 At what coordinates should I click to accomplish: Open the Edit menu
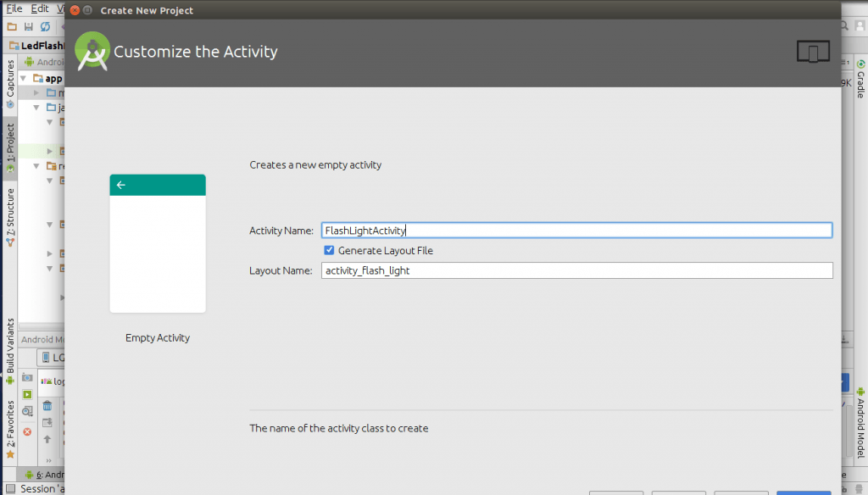pyautogui.click(x=39, y=8)
